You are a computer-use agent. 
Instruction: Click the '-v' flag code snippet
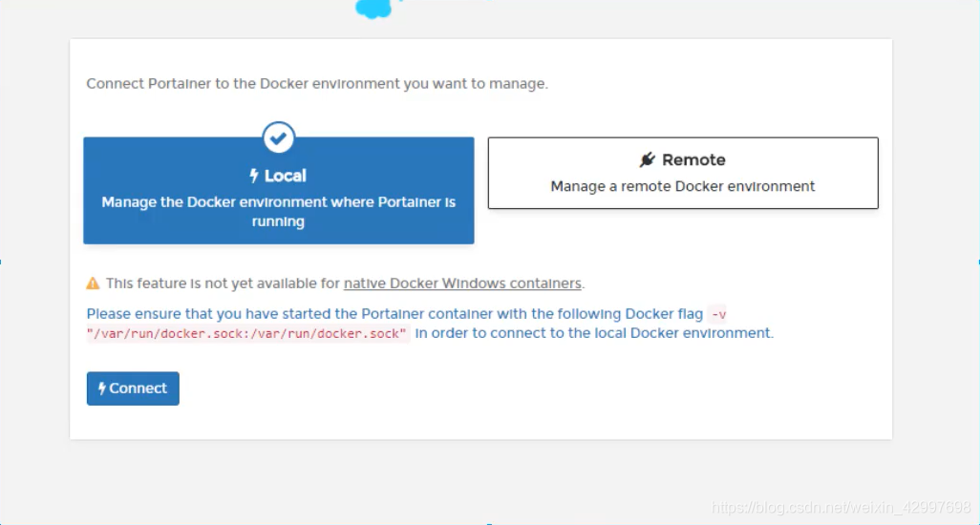click(718, 314)
